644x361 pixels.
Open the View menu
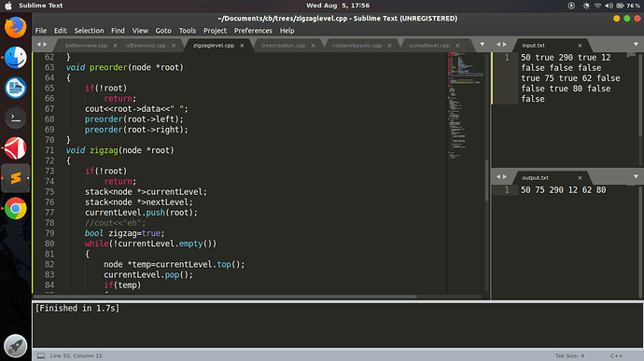pyautogui.click(x=140, y=31)
